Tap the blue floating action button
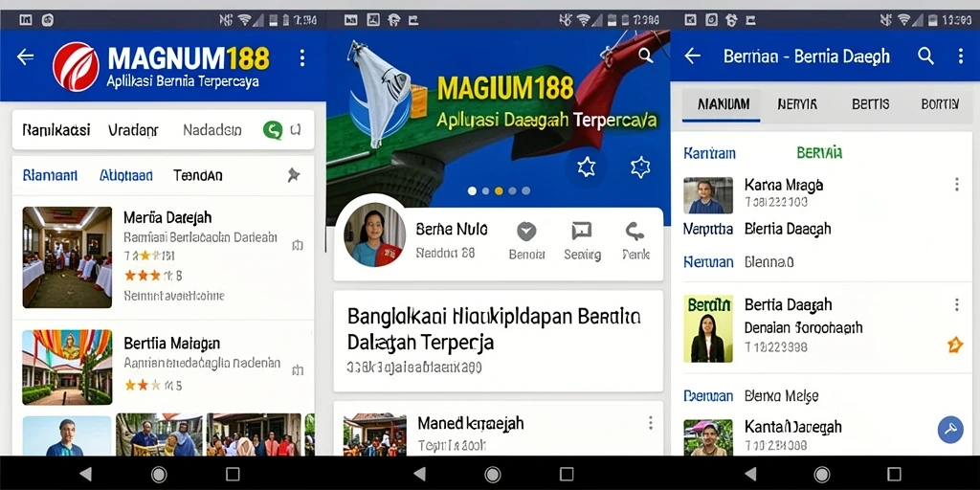Viewport: 980px width, 490px height. click(950, 430)
